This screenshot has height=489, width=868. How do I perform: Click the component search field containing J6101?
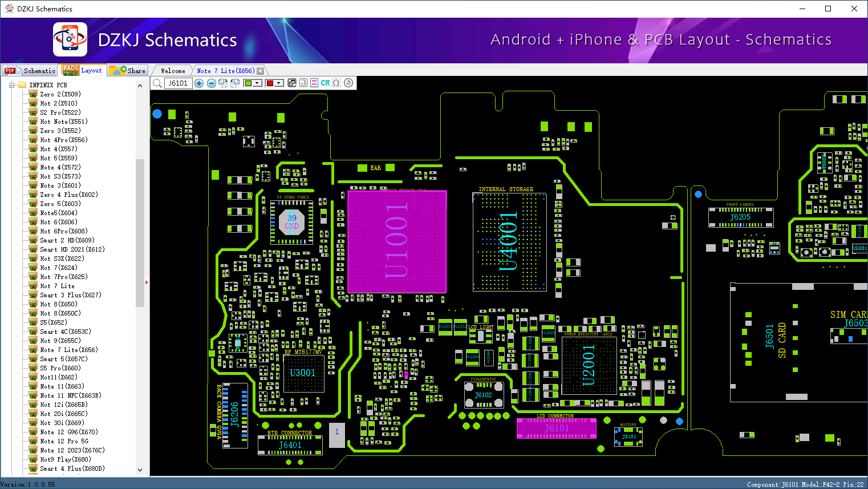178,83
